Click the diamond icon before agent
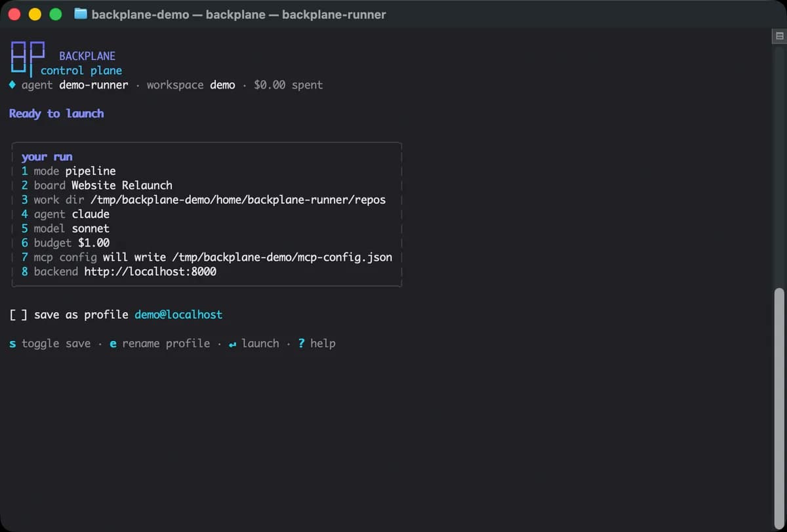 [12, 85]
